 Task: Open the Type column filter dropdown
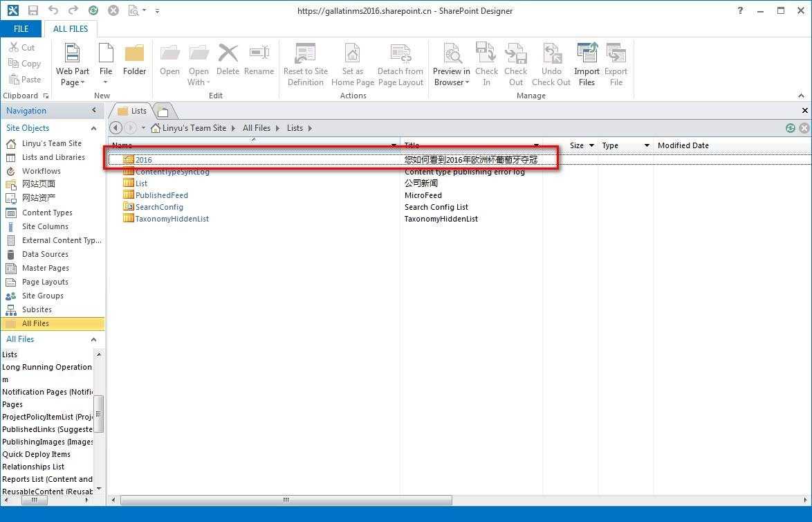tap(646, 145)
